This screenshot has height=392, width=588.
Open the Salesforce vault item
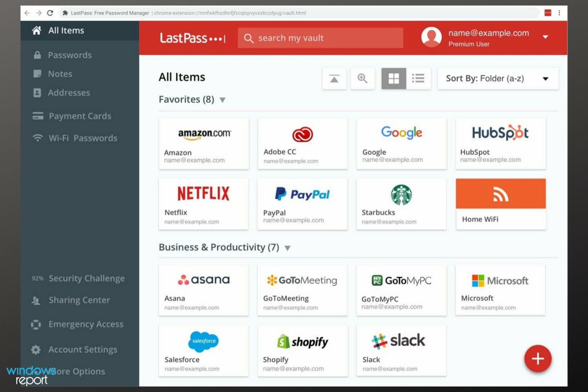pyautogui.click(x=204, y=351)
